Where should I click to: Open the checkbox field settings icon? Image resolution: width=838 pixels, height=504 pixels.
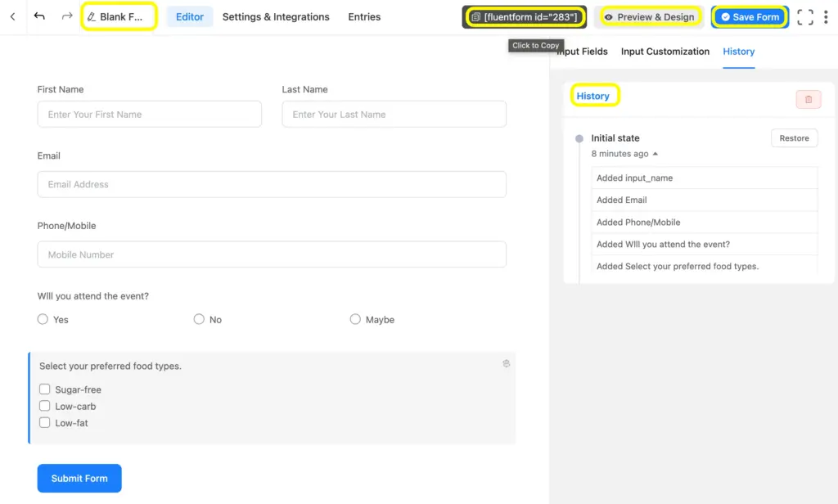[x=506, y=363]
